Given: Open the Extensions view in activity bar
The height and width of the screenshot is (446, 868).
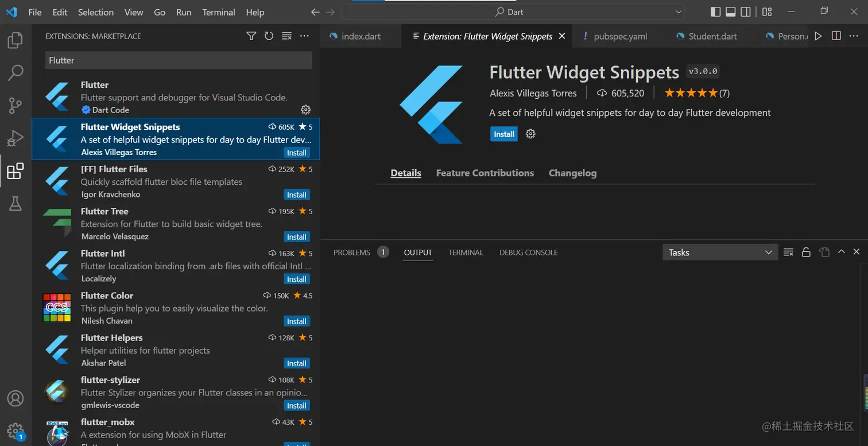Looking at the screenshot, I should [x=15, y=171].
